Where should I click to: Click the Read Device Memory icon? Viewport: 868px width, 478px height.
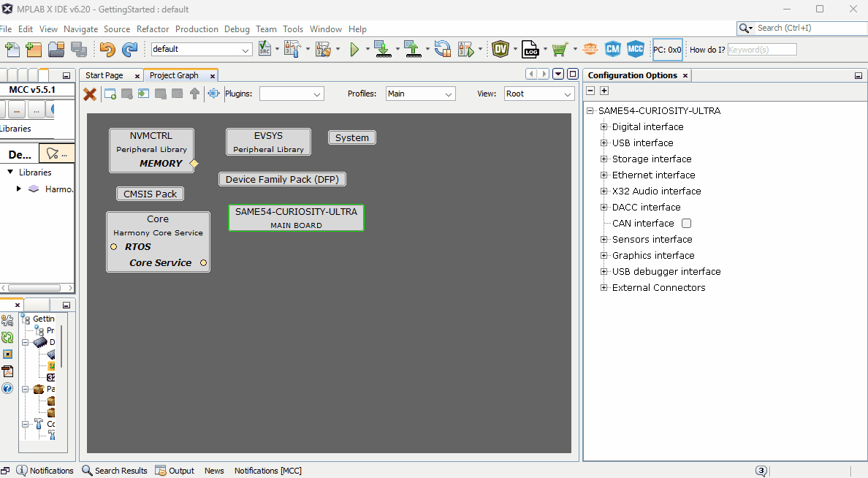coord(412,49)
